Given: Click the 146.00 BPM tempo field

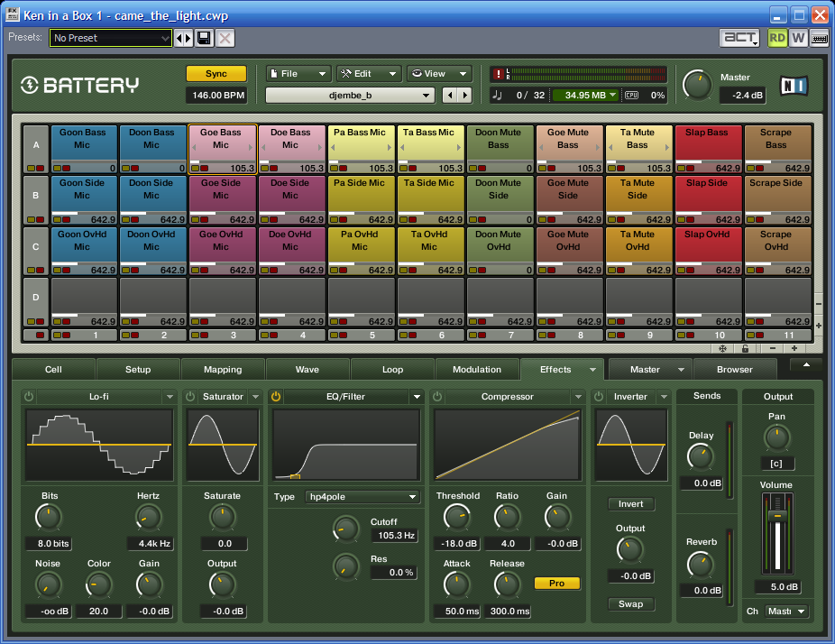Looking at the screenshot, I should 216,96.
